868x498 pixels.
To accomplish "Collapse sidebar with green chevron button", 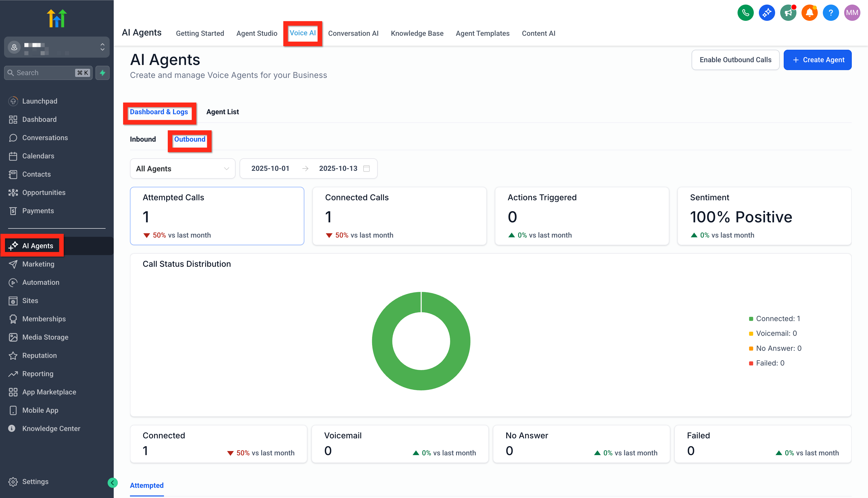I will tap(112, 483).
